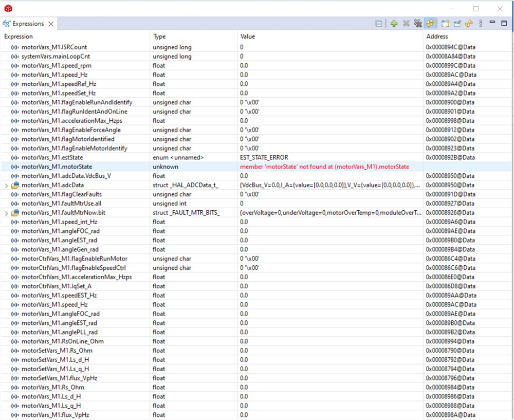Switch to the Expressions tab
Screen dimensions: 514x420
pyautogui.click(x=28, y=24)
